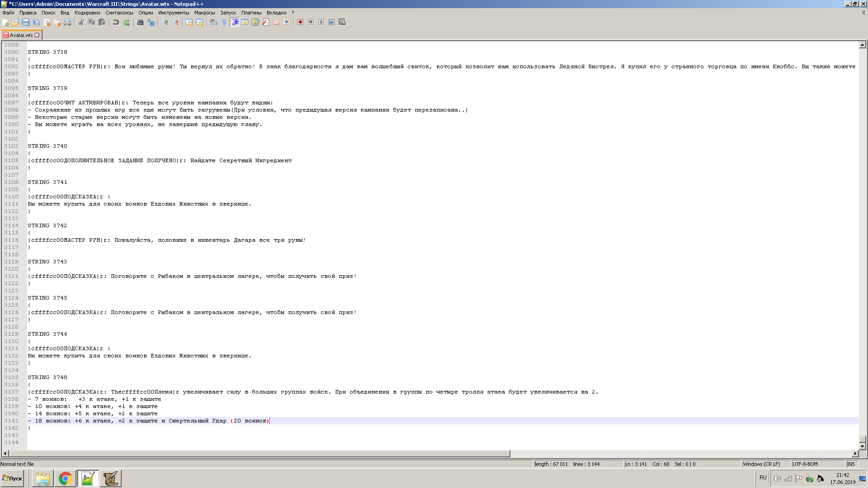Open Find with the binoculars icon
The height and width of the screenshot is (488, 868).
pyautogui.click(x=140, y=22)
